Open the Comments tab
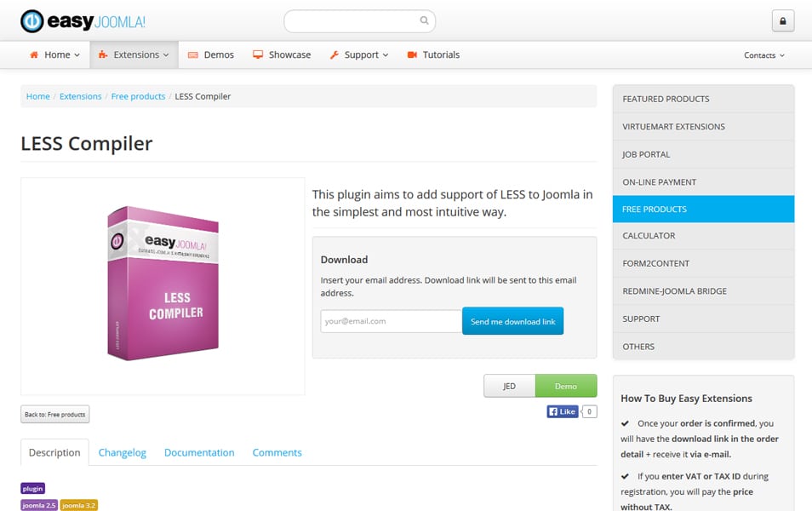The width and height of the screenshot is (812, 511). coord(277,452)
